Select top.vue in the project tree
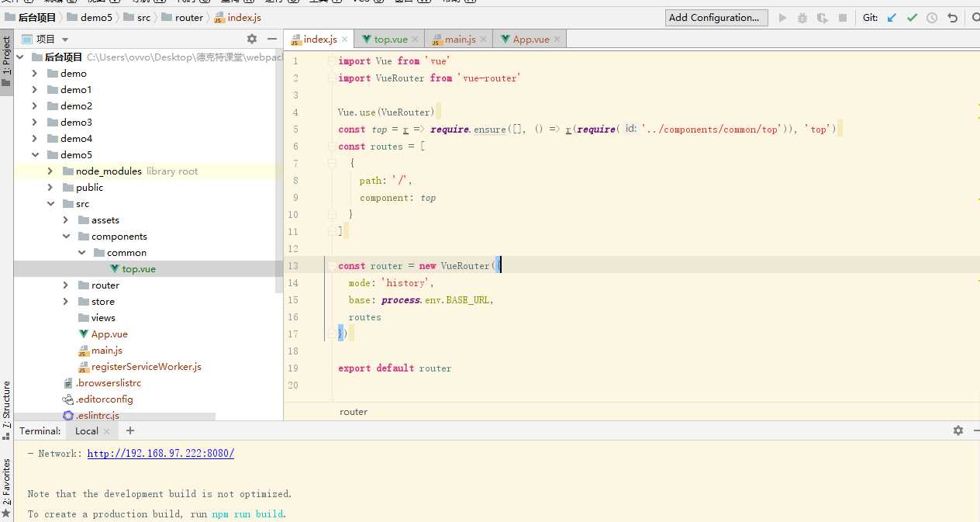This screenshot has height=522, width=980. point(139,269)
